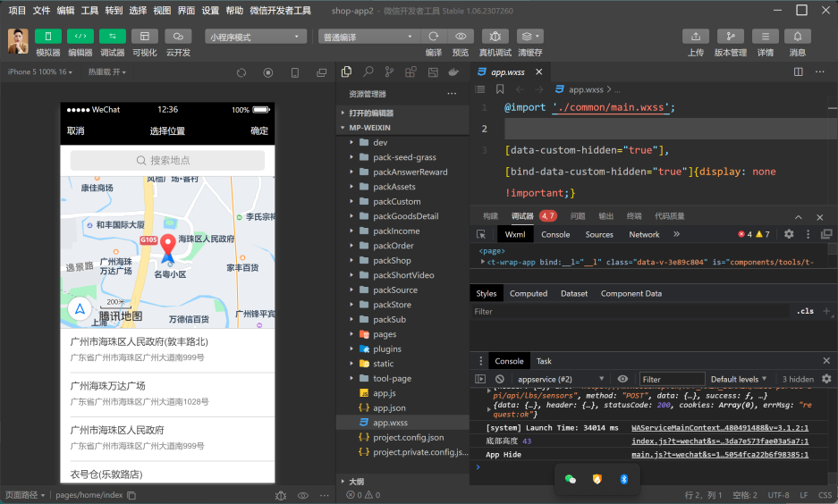
Task: Open 版本管理 version control
Action: [731, 37]
